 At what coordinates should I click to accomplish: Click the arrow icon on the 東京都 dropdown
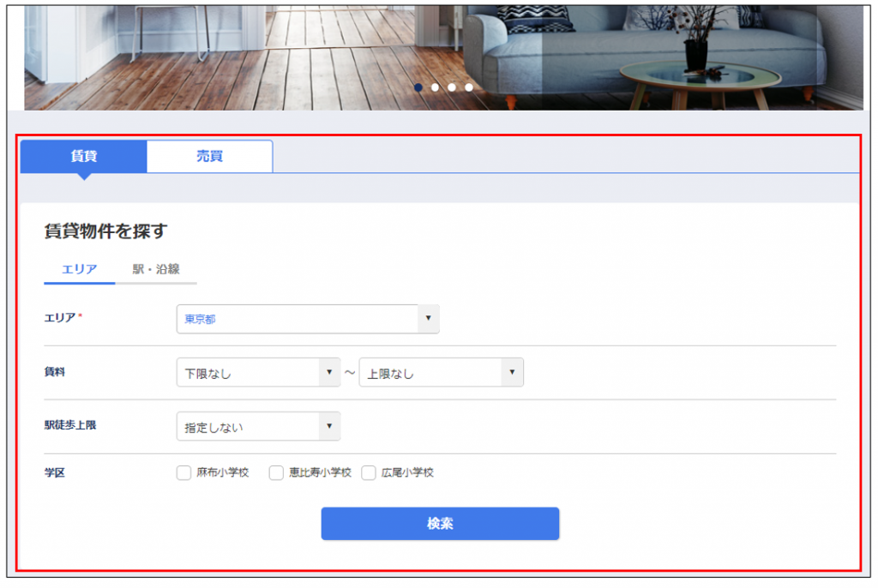click(428, 319)
